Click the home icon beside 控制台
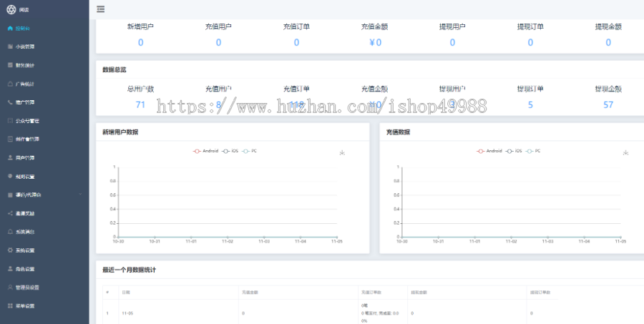Viewport: 644px width, 324px height. (x=10, y=29)
